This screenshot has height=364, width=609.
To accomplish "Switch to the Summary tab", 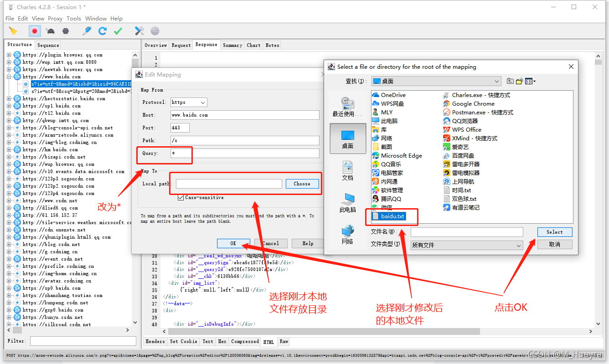I will pos(232,45).
